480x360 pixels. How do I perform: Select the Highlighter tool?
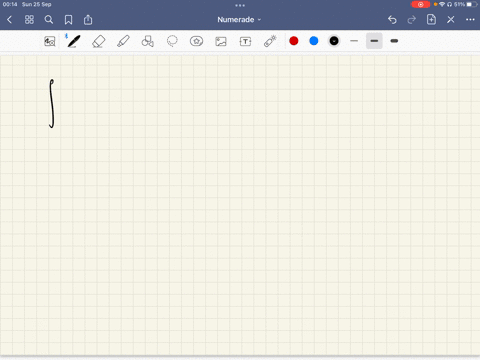click(x=123, y=41)
